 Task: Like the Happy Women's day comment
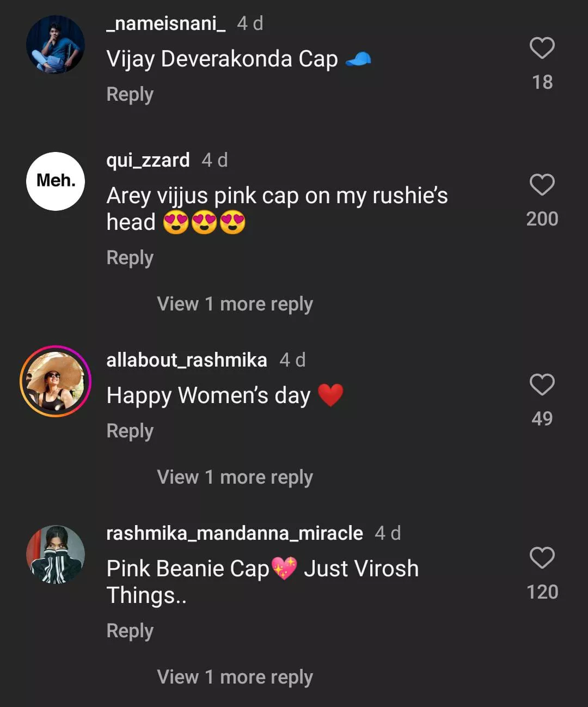tap(542, 385)
